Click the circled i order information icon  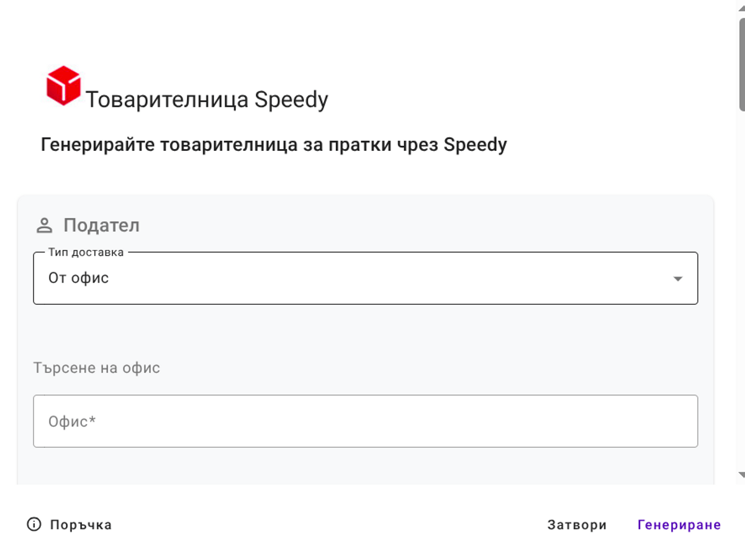coord(33,525)
